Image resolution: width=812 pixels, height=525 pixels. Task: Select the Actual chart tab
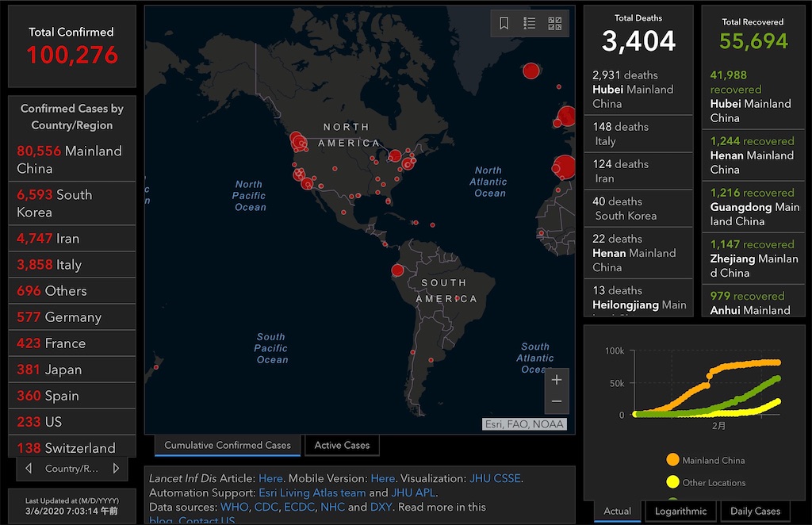[x=617, y=511]
